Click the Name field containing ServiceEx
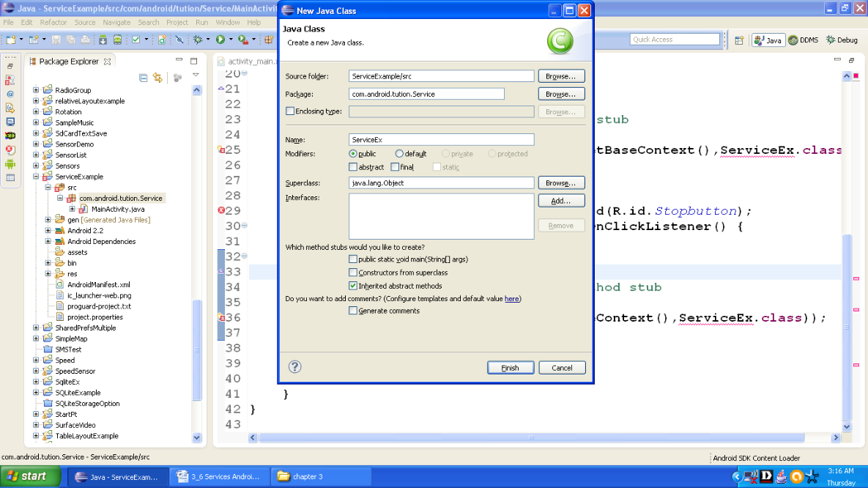868x488 pixels. [439, 139]
